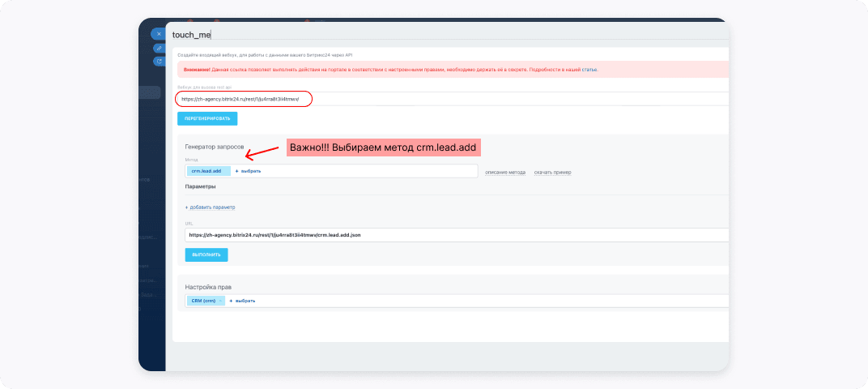
Task: Click the ВЫПОЛНИТЬ button
Action: click(x=206, y=255)
